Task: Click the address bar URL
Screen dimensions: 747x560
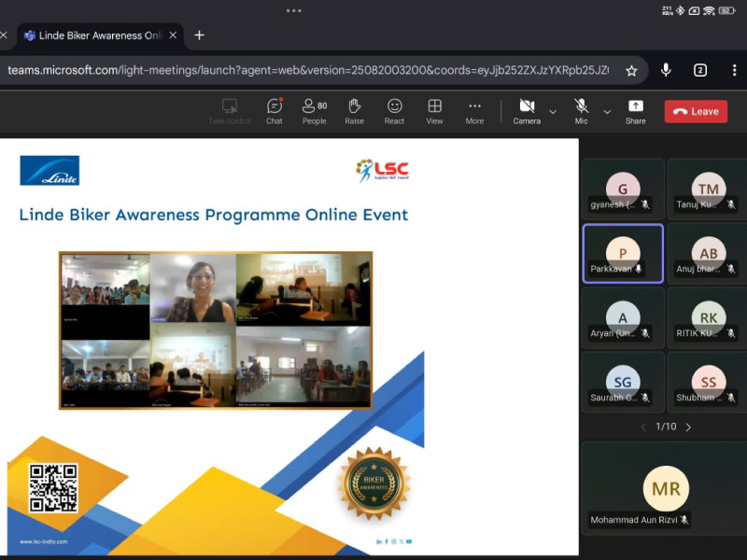Action: pyautogui.click(x=308, y=71)
